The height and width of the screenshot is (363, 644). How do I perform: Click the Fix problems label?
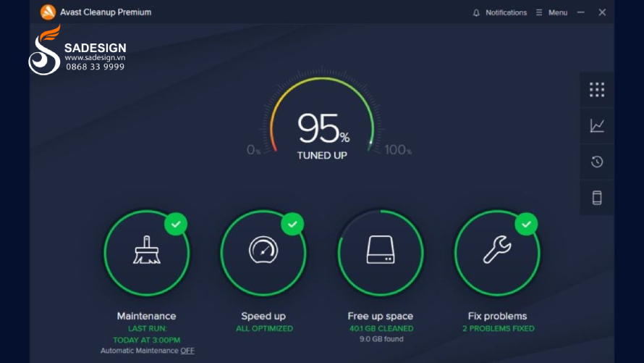pos(497,316)
